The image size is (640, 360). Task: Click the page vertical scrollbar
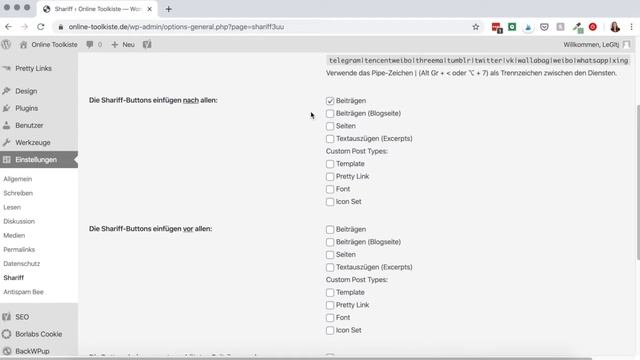pyautogui.click(x=637, y=182)
